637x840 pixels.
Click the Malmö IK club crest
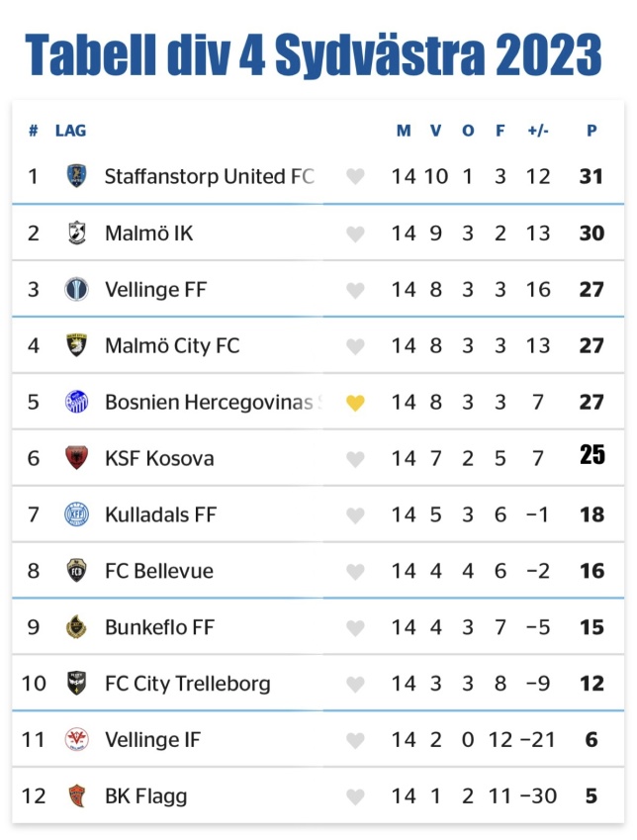pyautogui.click(x=76, y=233)
